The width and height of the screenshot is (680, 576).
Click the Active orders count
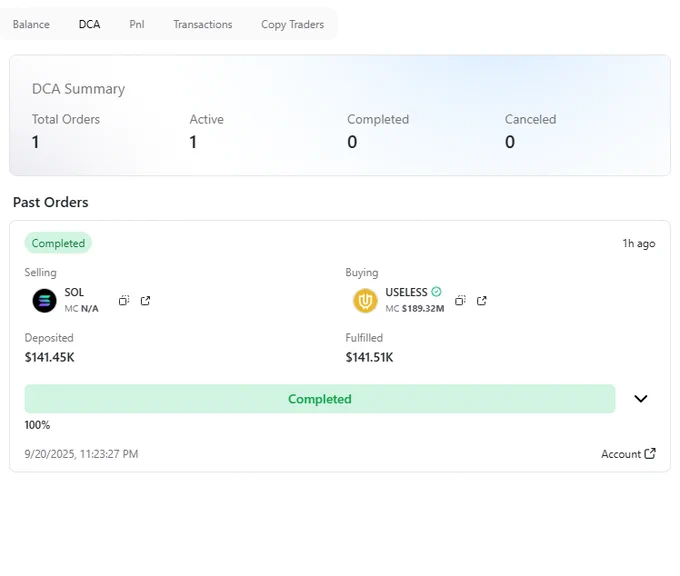(x=193, y=142)
